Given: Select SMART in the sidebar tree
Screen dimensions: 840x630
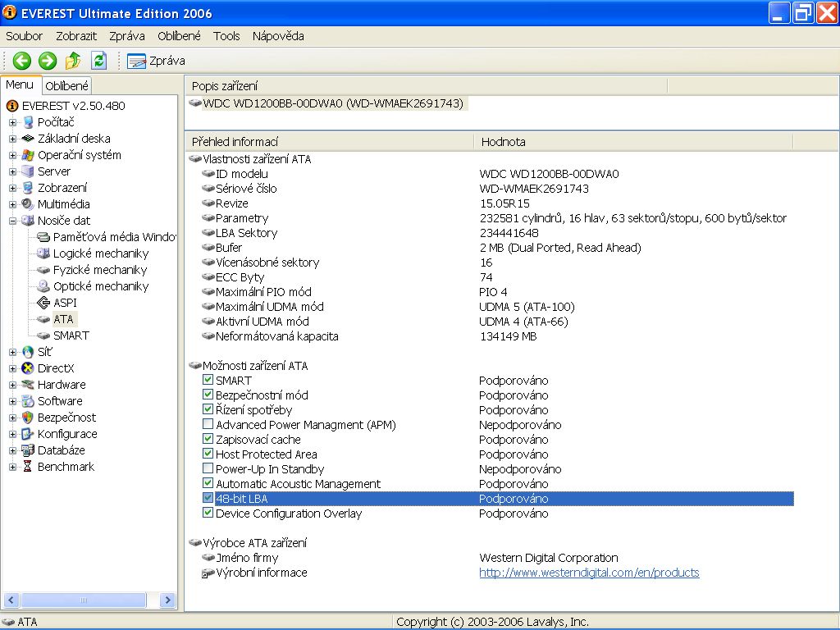Looking at the screenshot, I should click(x=71, y=336).
